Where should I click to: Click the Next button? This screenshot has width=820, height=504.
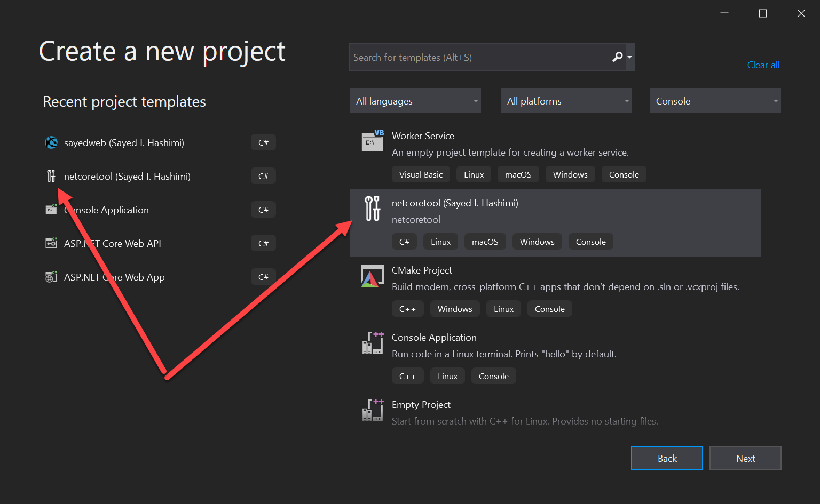click(x=745, y=458)
